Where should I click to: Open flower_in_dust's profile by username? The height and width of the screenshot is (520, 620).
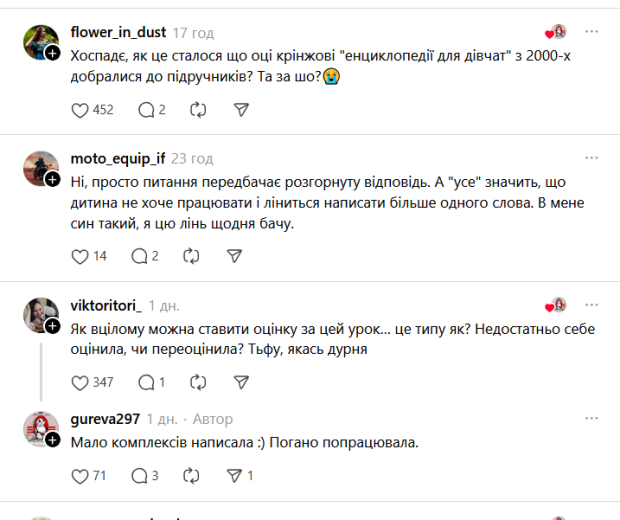pyautogui.click(x=118, y=33)
